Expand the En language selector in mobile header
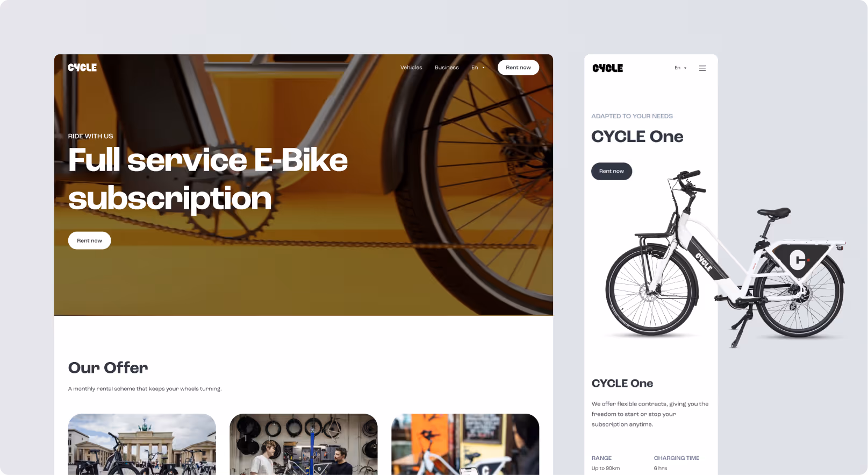 (x=680, y=68)
